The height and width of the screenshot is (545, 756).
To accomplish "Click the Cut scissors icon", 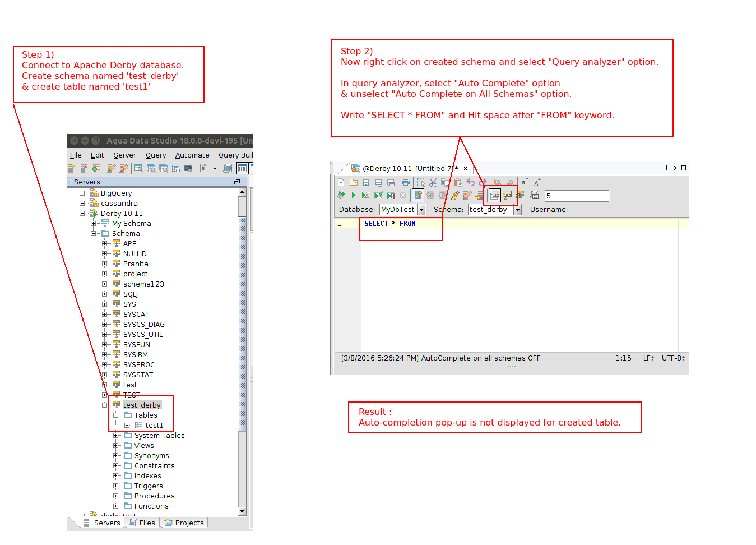I will [x=433, y=182].
